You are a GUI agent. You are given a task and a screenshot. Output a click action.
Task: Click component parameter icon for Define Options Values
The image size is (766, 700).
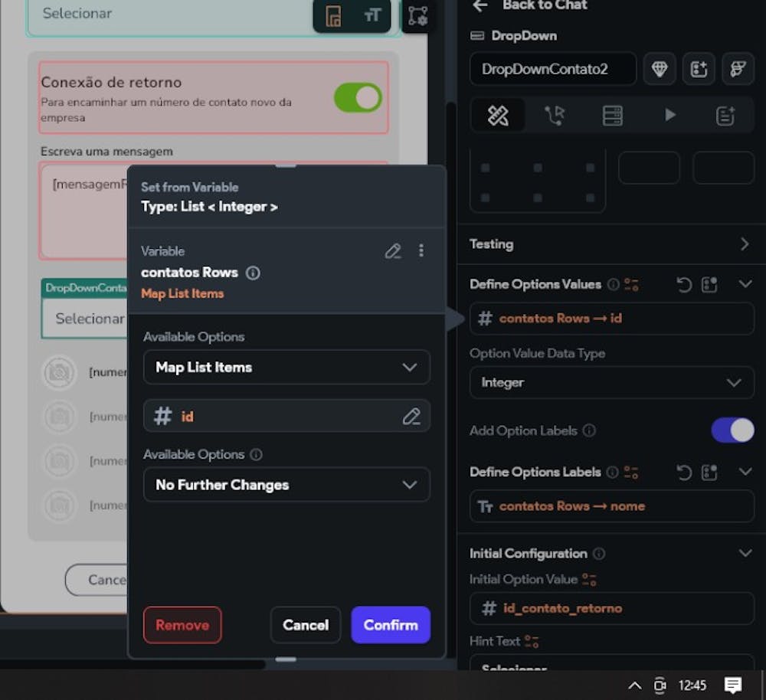point(709,284)
